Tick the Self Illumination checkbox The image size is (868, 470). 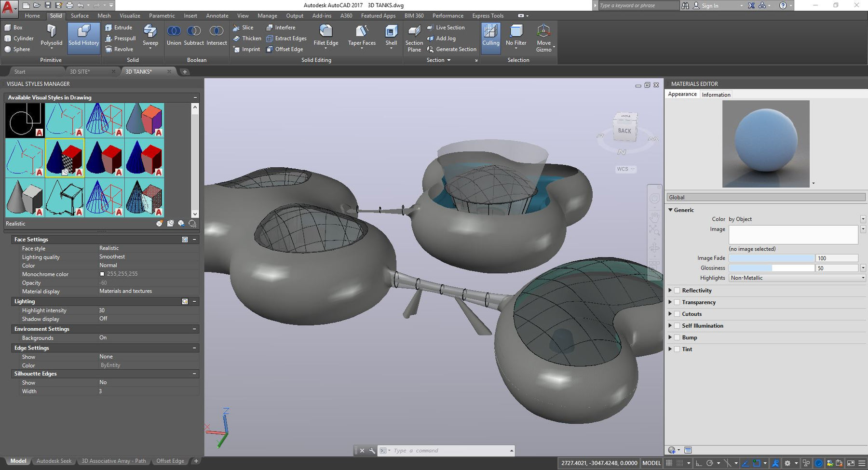pos(677,326)
